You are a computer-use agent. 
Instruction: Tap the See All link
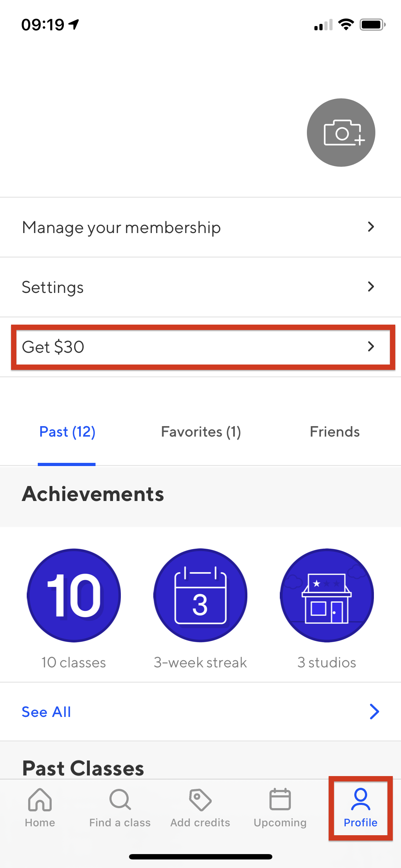[x=46, y=712]
